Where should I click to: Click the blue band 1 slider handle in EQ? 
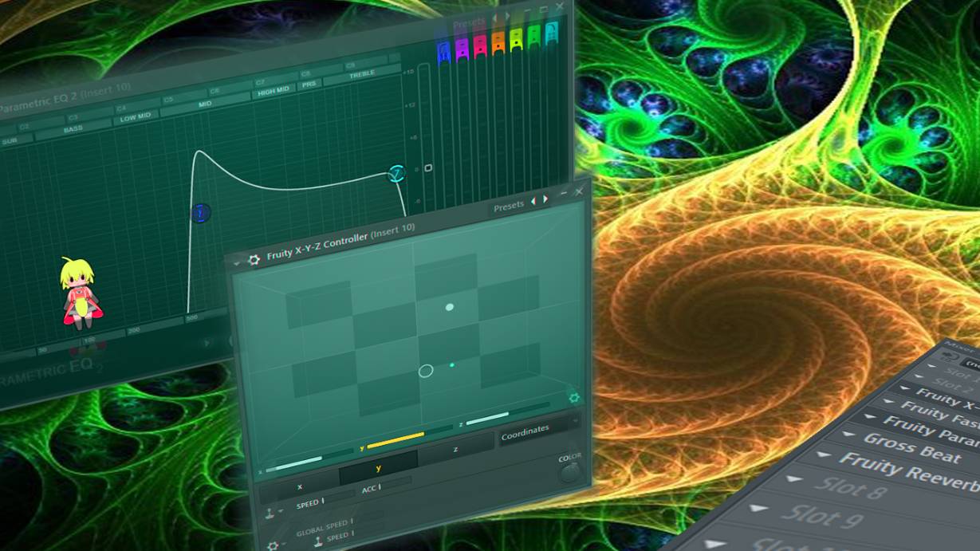click(x=444, y=52)
